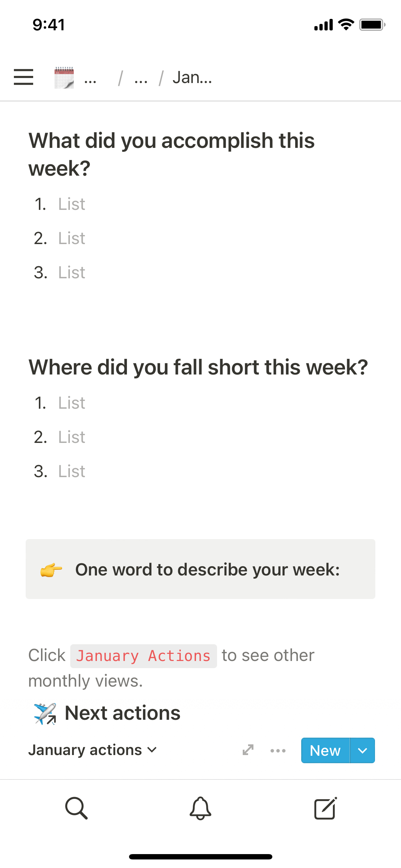Open the New button dropdown arrow
The width and height of the screenshot is (401, 868).
point(363,750)
